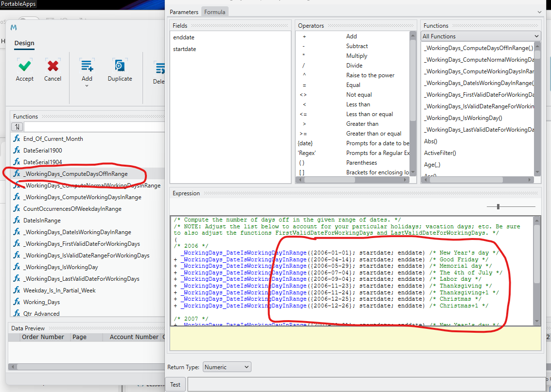Click the partially hidden Delete icon
Image resolution: width=551 pixels, height=392 pixels.
[x=160, y=68]
